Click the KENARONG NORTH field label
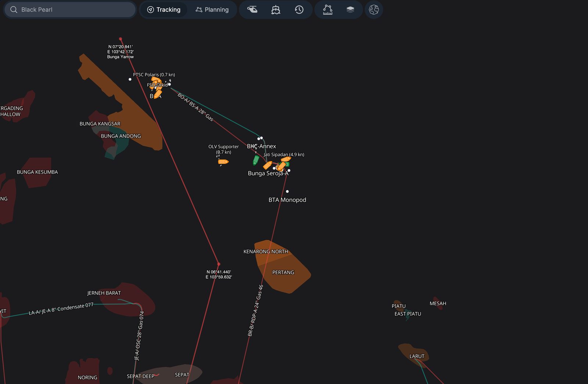588x384 pixels. [x=266, y=252]
